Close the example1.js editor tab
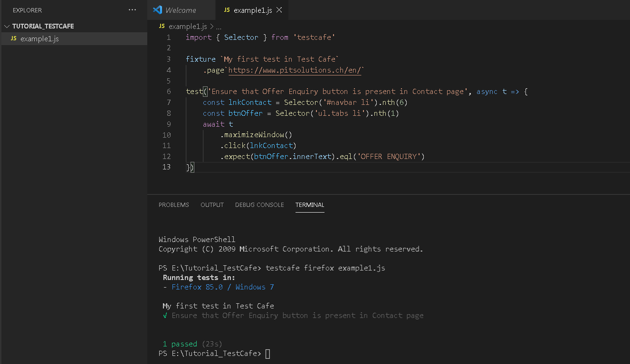630x364 pixels. tap(279, 10)
